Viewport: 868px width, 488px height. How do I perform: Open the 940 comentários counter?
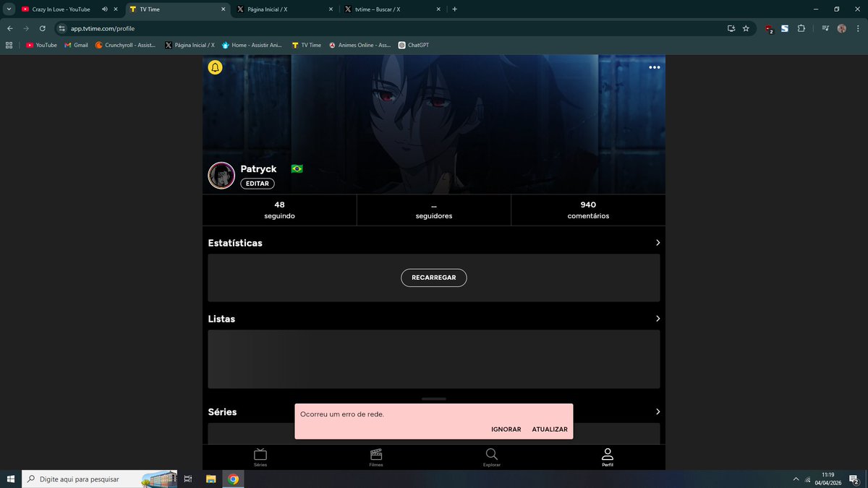[x=588, y=210]
